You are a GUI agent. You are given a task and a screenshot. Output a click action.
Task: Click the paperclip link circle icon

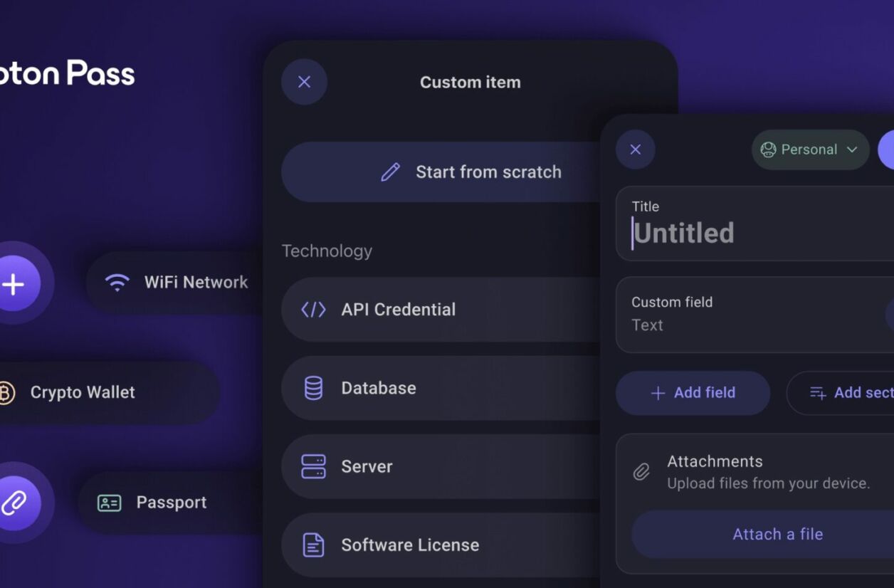tap(14, 503)
